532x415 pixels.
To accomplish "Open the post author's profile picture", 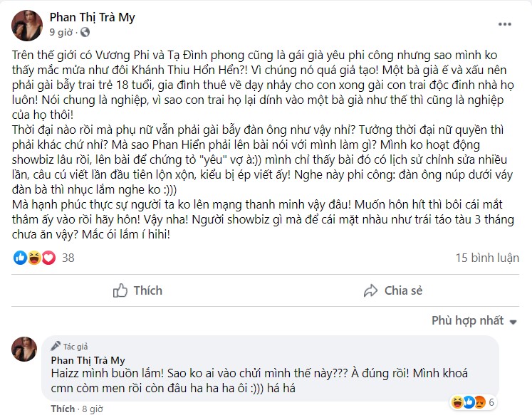I will pos(26,24).
